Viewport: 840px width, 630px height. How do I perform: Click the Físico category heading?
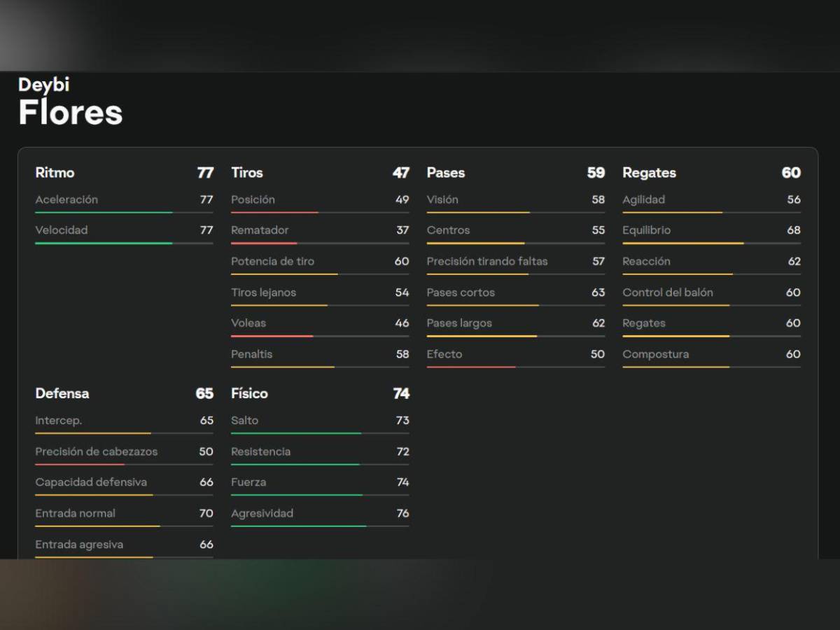pyautogui.click(x=249, y=393)
